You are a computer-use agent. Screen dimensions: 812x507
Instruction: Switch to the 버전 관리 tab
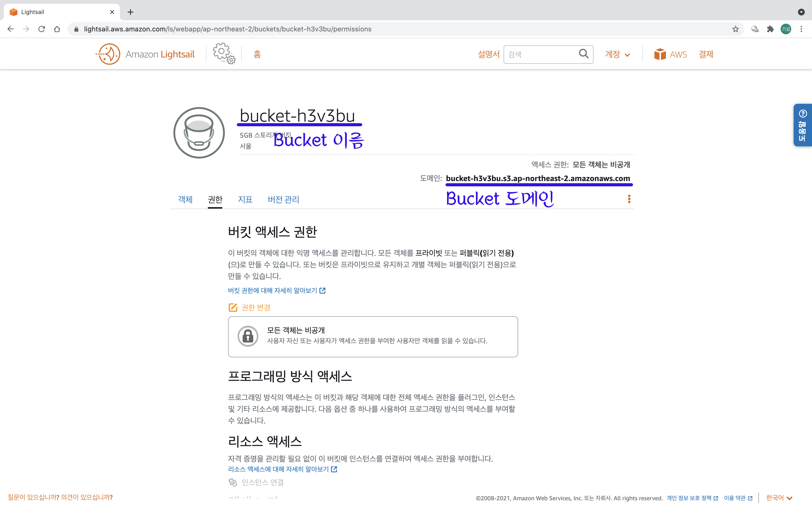(x=283, y=199)
